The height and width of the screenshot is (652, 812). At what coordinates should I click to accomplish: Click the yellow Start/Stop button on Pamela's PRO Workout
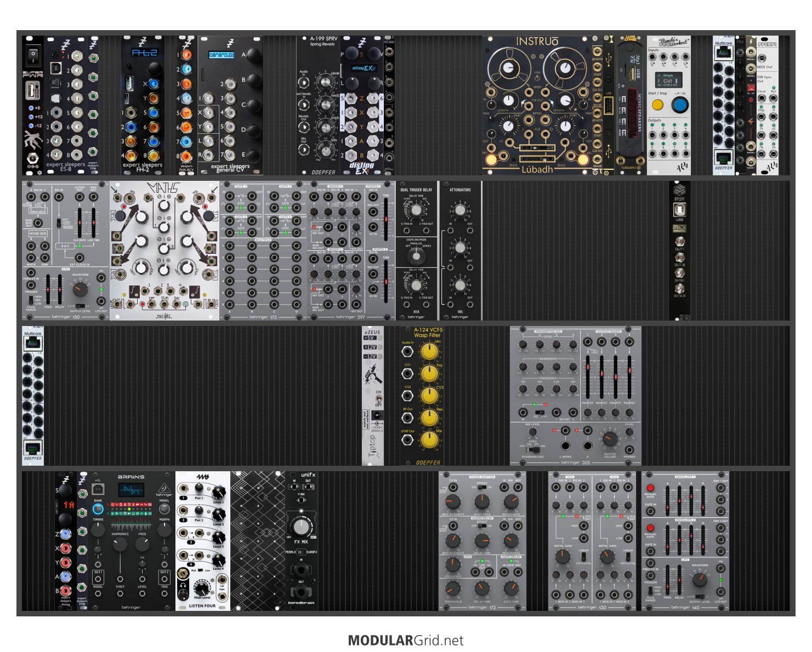657,105
